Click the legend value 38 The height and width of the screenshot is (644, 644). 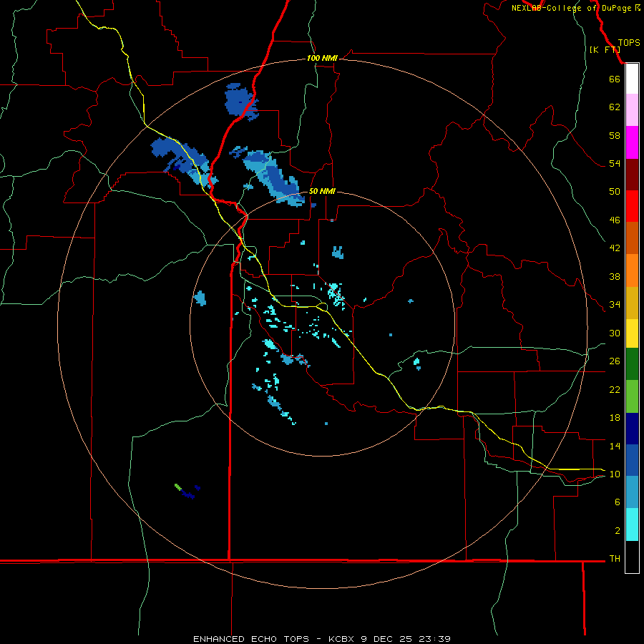615,277
